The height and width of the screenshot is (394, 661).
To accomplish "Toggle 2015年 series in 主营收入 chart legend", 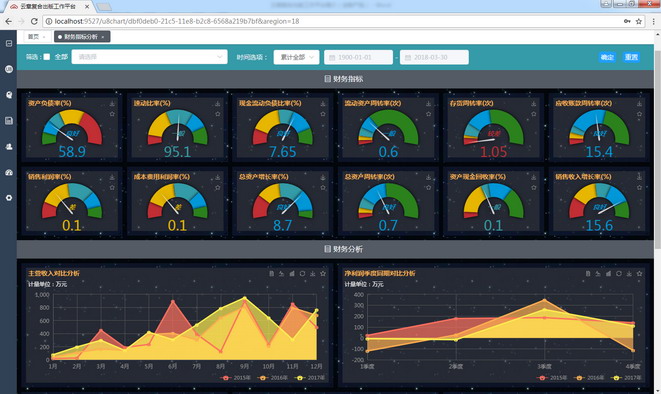I will click(x=236, y=378).
